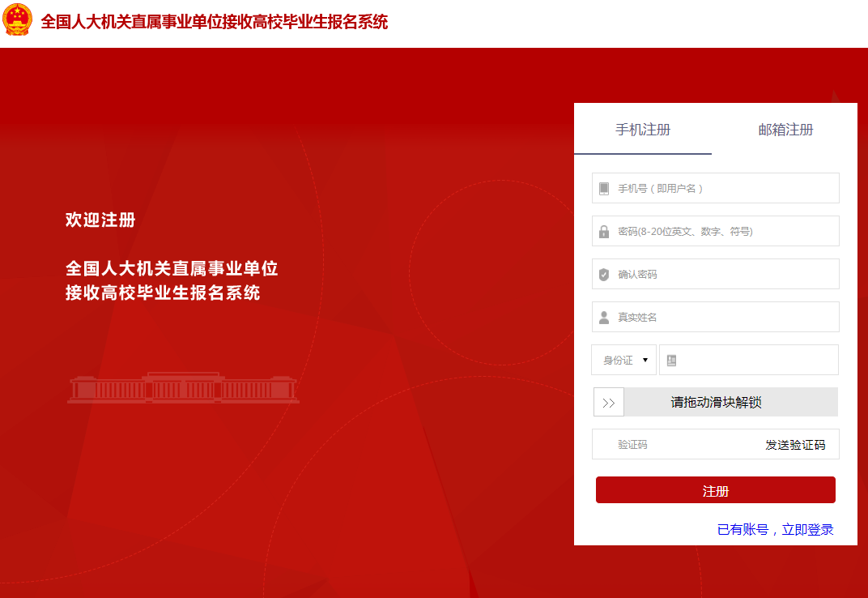Click the double-arrow slider handle
Image resolution: width=868 pixels, height=598 pixels.
click(x=609, y=403)
